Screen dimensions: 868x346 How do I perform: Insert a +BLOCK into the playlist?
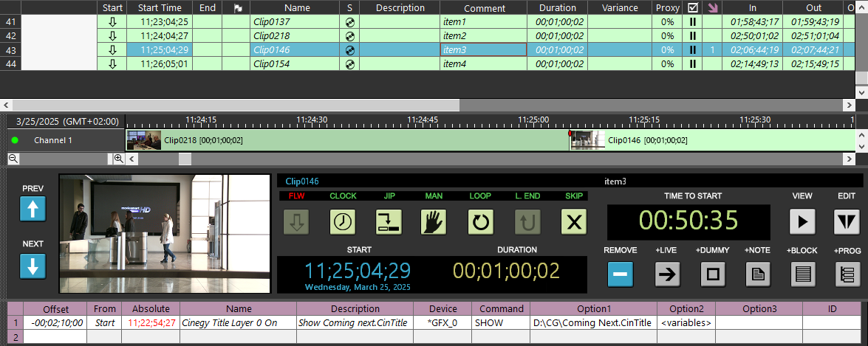802,274
